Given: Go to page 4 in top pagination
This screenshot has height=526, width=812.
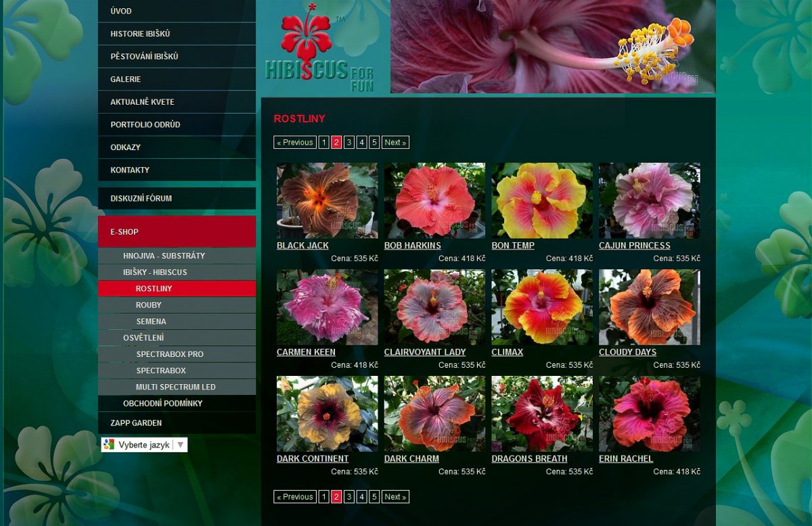Looking at the screenshot, I should (x=362, y=143).
